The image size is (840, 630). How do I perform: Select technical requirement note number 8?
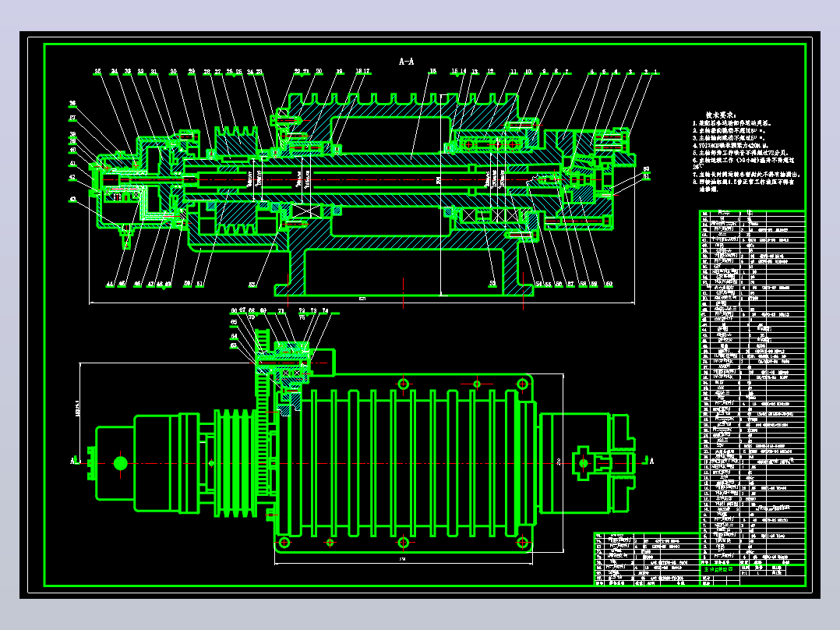click(x=743, y=185)
